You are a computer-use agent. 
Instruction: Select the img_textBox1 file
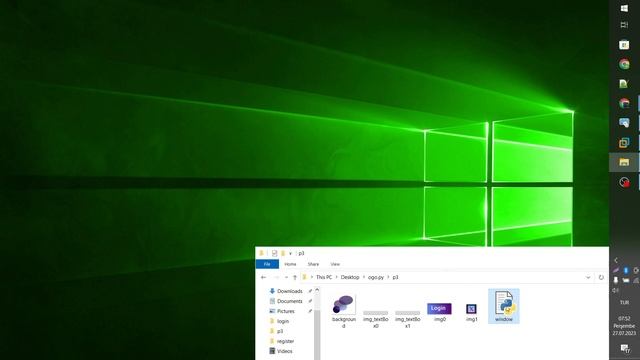[407, 319]
